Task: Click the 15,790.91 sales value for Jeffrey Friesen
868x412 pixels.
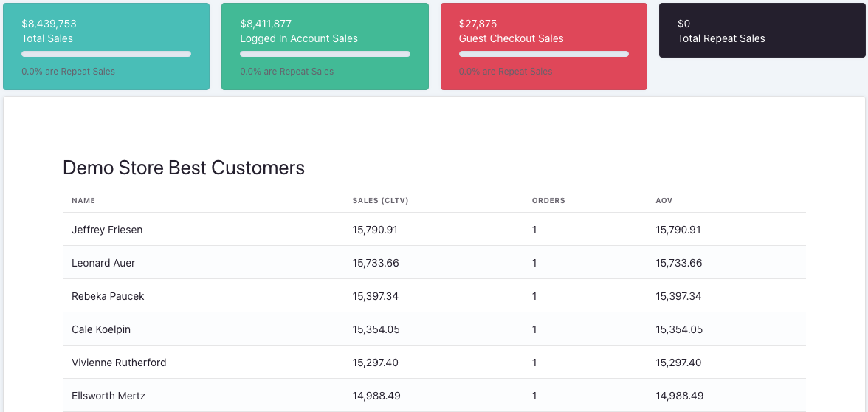Action: tap(375, 230)
